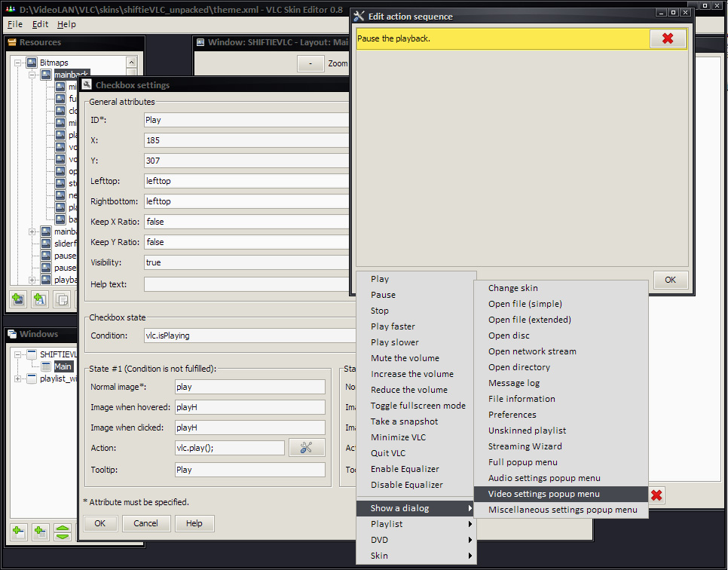Collapse the Bitmaps tree node
728x570 pixels.
click(x=17, y=63)
